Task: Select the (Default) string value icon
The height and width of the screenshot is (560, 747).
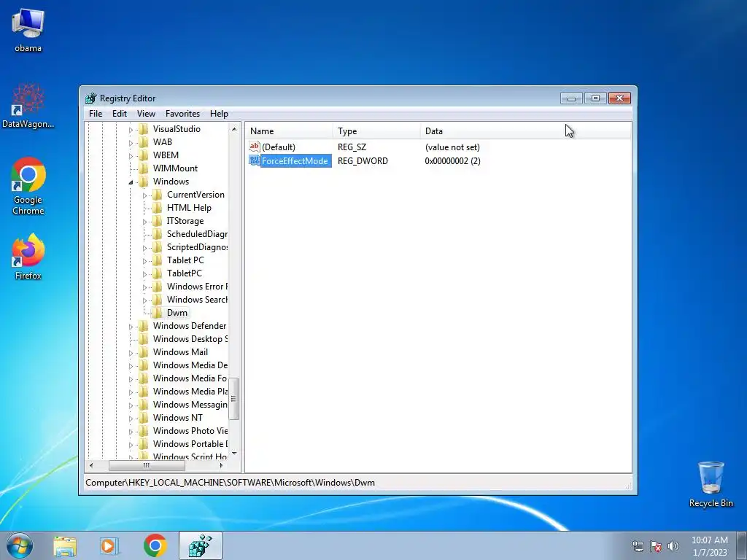Action: [x=255, y=147]
